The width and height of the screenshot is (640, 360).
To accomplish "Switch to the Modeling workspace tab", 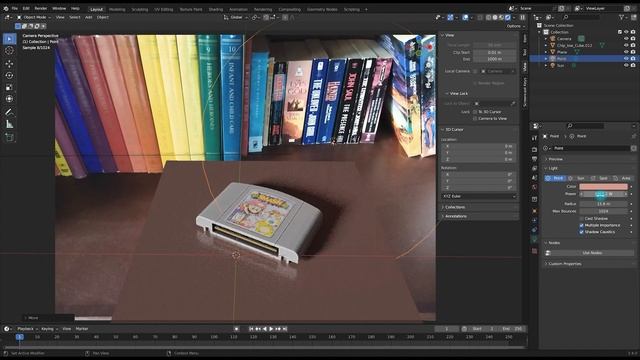I will click(117, 9).
